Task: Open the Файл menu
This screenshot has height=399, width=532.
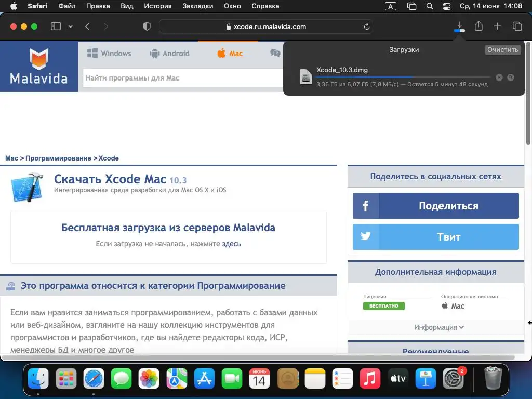Action: (x=67, y=6)
